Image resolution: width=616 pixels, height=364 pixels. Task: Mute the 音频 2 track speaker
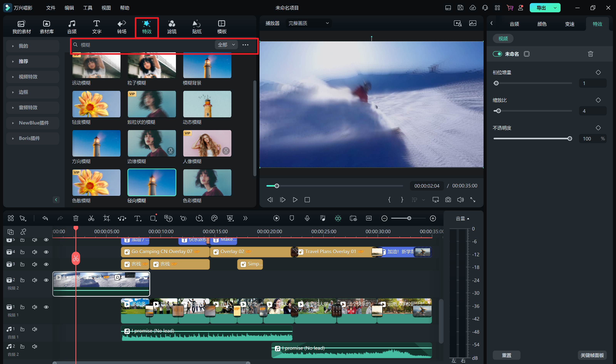pos(35,346)
